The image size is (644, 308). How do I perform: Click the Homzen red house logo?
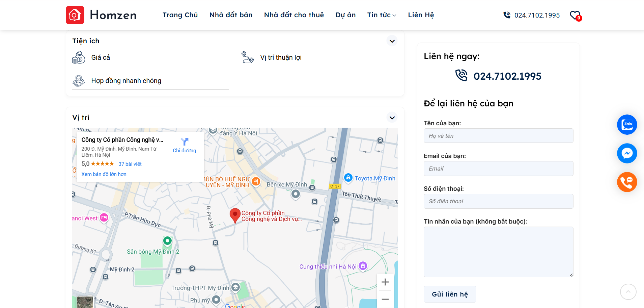pyautogui.click(x=75, y=15)
